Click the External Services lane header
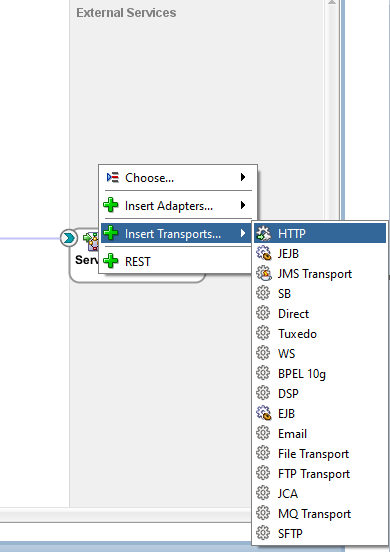390x552 pixels. [126, 13]
